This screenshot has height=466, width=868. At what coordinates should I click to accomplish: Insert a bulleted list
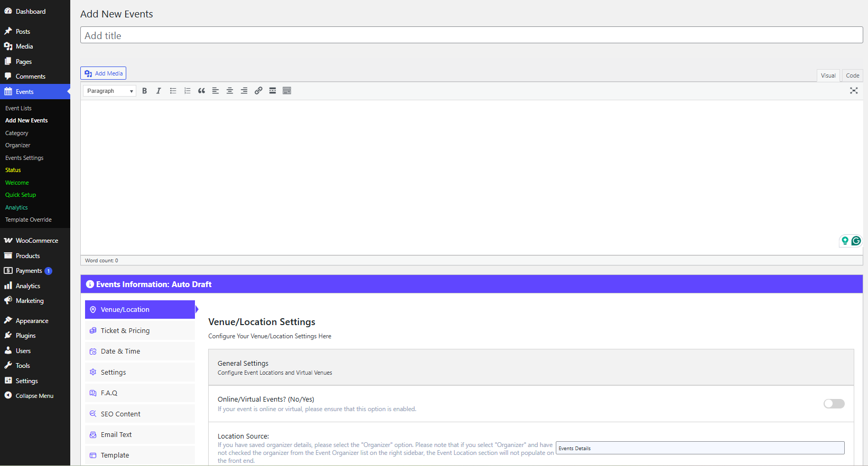click(x=173, y=91)
